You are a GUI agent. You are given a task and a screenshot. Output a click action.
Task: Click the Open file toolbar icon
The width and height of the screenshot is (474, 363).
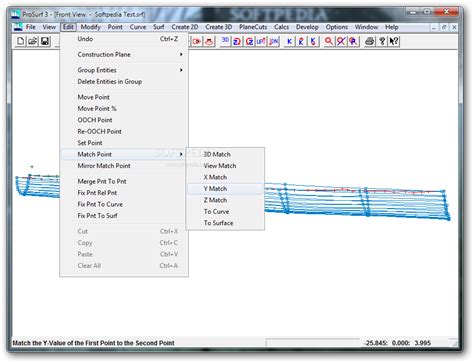tap(33, 41)
